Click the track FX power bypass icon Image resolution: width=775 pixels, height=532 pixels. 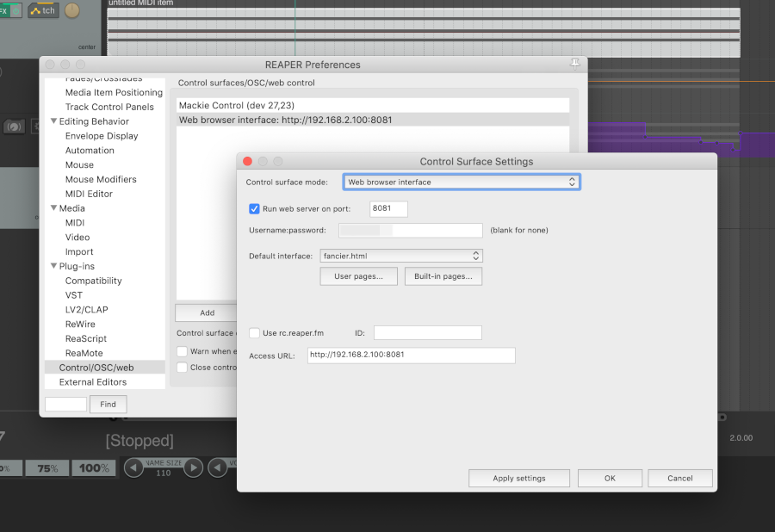click(15, 10)
